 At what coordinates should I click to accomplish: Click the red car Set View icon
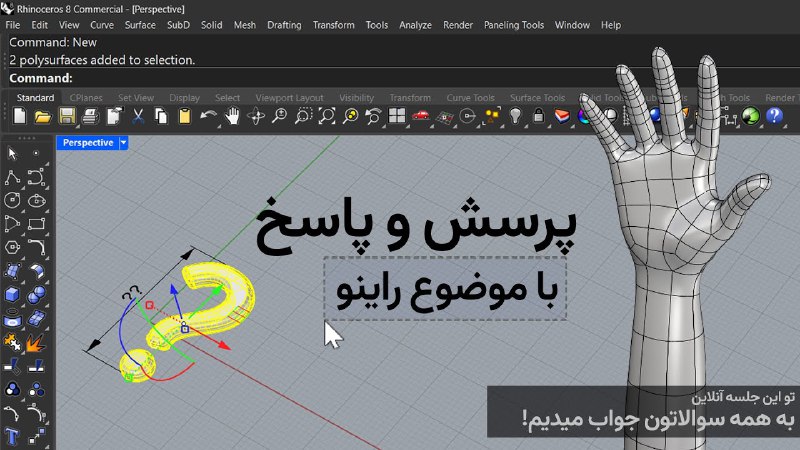420,115
